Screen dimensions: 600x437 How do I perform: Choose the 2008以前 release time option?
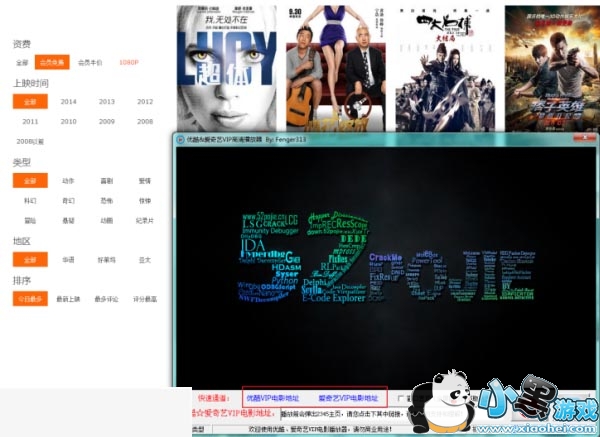coord(30,142)
